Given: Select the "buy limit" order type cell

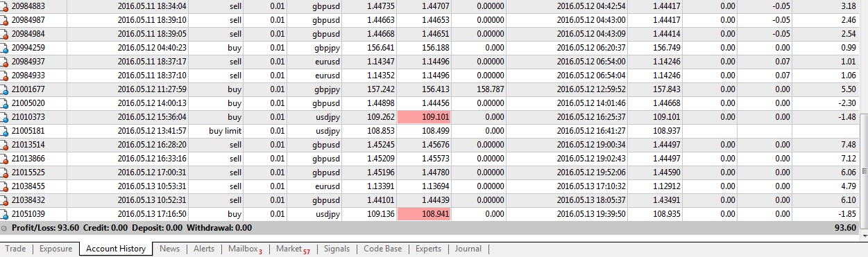Looking at the screenshot, I should 225,131.
